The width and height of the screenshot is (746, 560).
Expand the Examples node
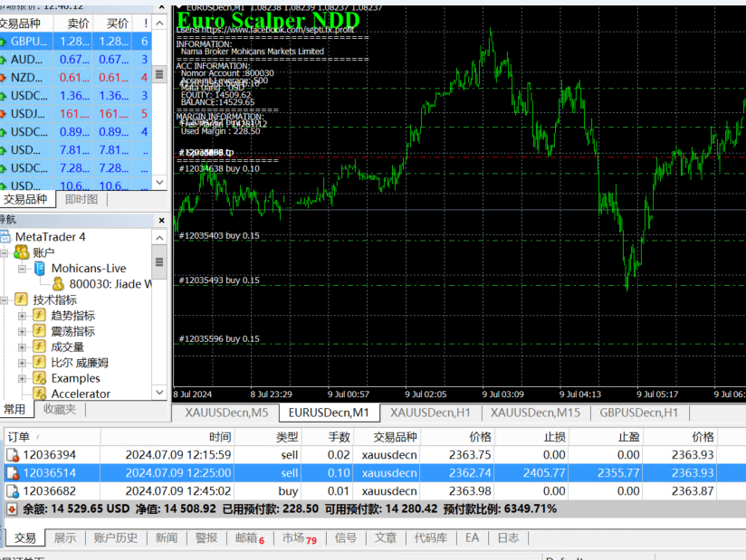click(22, 378)
